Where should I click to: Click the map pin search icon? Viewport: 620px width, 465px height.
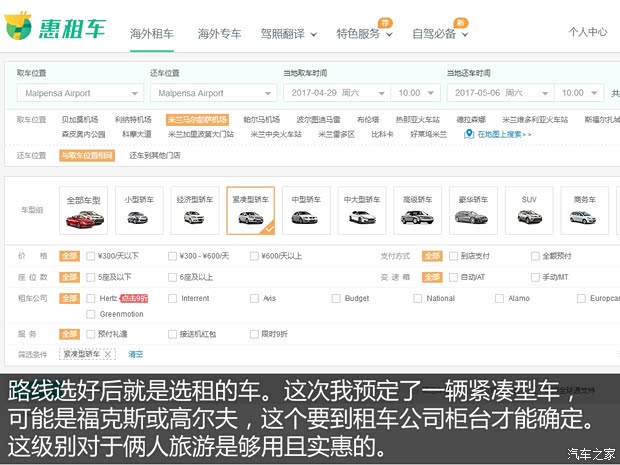pyautogui.click(x=469, y=134)
